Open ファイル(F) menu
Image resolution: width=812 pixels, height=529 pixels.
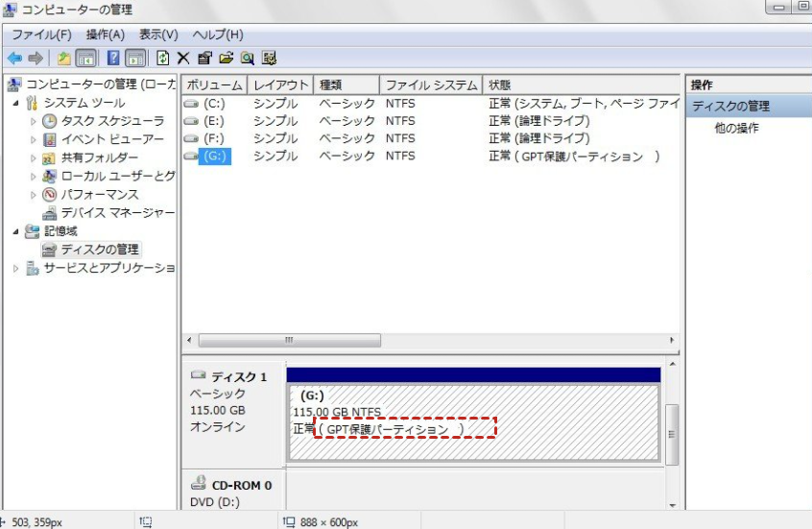coord(41,35)
